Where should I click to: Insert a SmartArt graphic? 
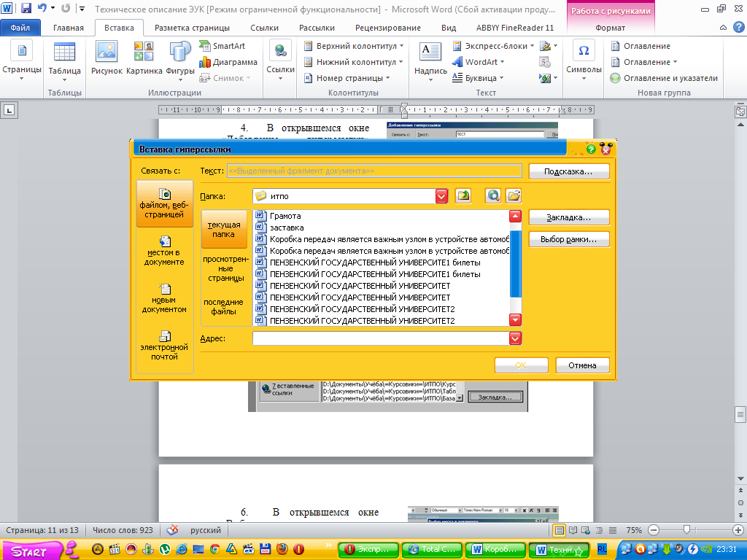coord(222,46)
